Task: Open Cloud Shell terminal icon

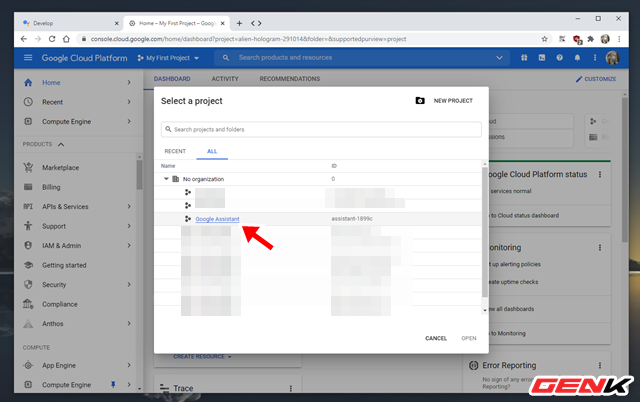Action: point(542,58)
